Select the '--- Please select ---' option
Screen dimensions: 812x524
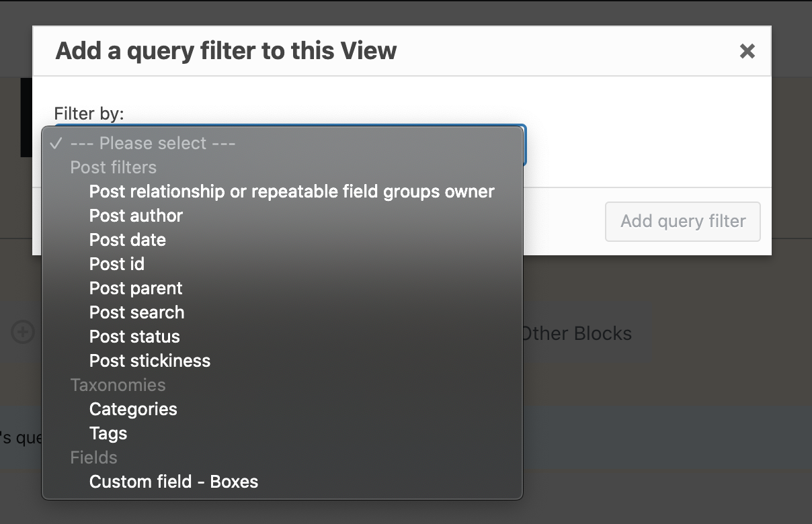click(153, 143)
